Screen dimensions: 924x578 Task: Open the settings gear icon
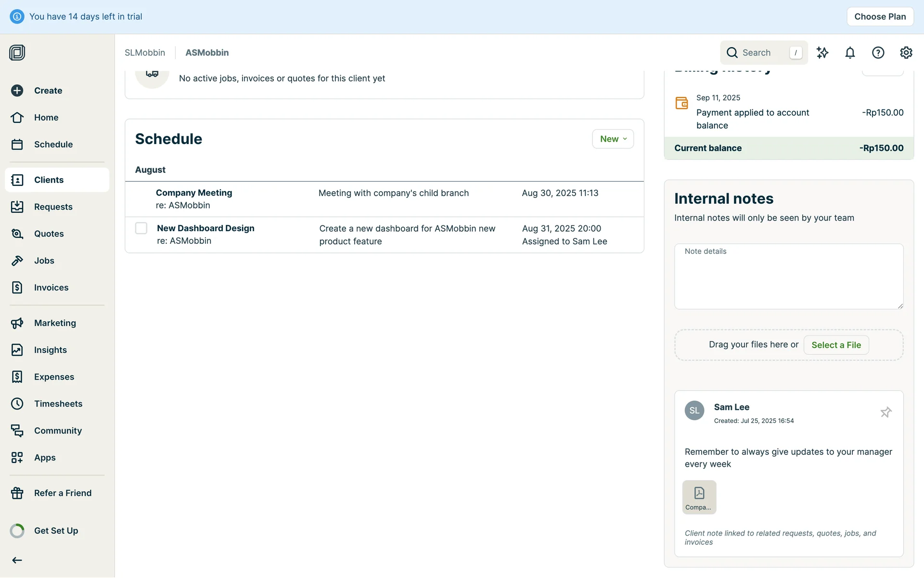pos(906,53)
